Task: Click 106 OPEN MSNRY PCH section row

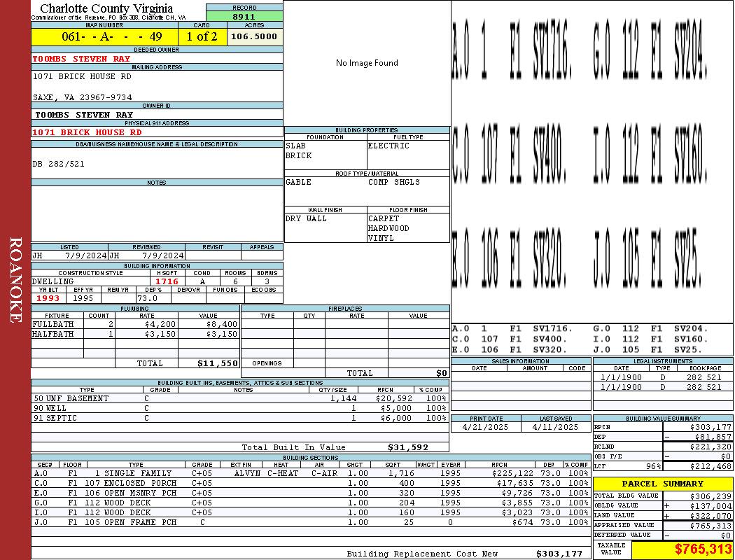Action: [x=311, y=493]
